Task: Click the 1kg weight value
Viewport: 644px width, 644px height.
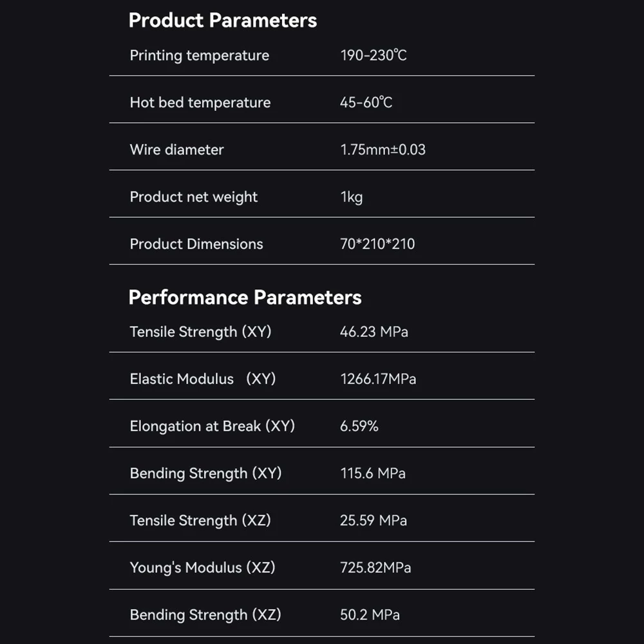Action: [x=352, y=197]
